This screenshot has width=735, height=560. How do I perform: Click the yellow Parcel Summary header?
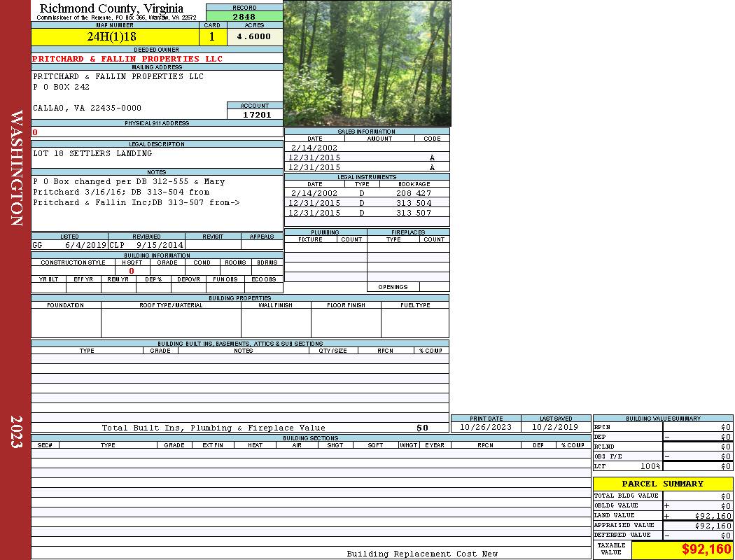[x=662, y=484]
